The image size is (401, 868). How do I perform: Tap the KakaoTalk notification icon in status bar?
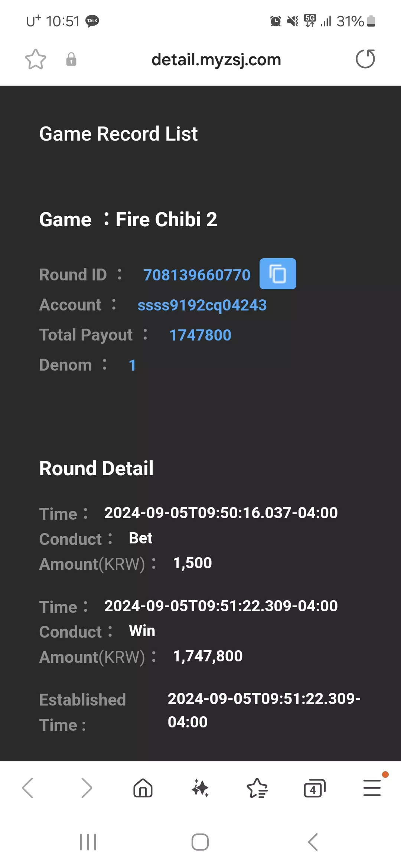point(92,21)
